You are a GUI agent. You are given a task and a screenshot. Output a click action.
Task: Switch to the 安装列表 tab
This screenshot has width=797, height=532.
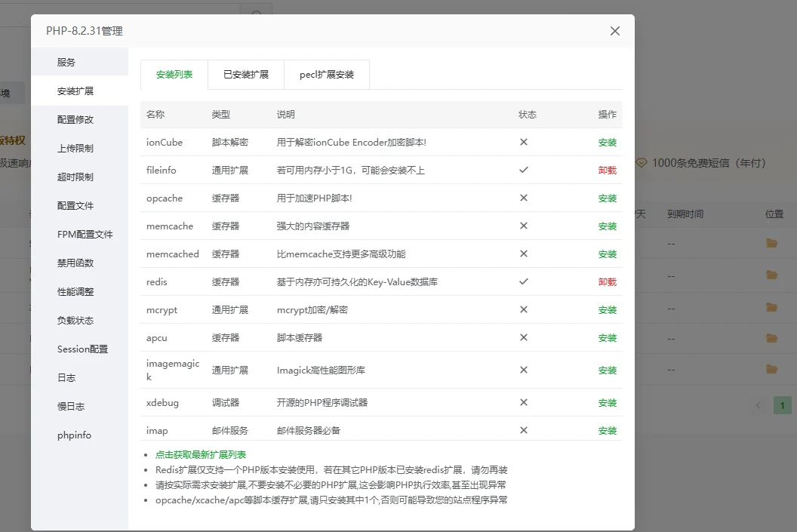pos(174,75)
